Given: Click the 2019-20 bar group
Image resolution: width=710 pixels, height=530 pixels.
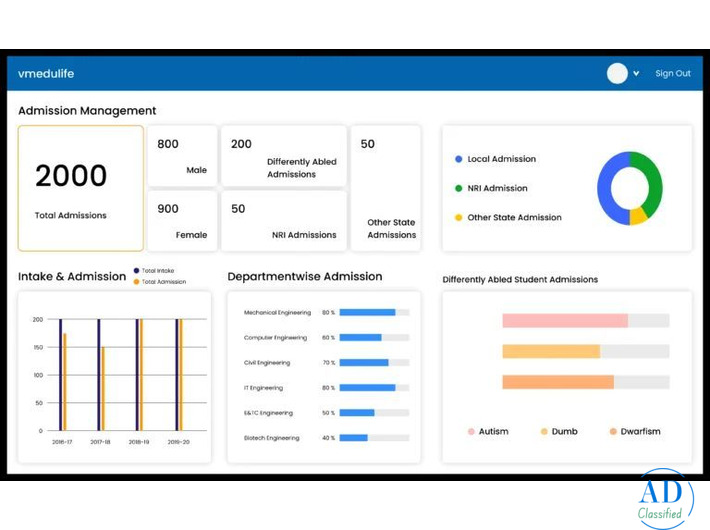Looking at the screenshot, I should 179,375.
